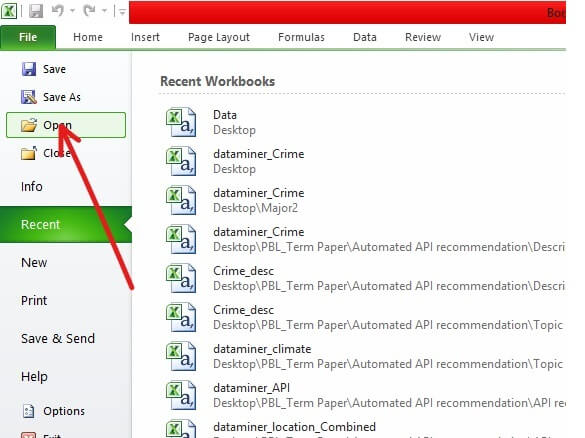Click the Options icon
This screenshot has height=438, width=585.
point(29,411)
